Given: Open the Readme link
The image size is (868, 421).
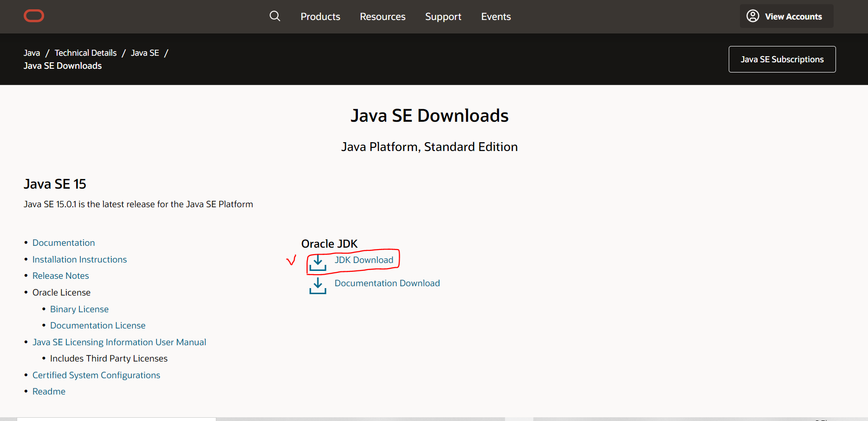Looking at the screenshot, I should pos(49,391).
